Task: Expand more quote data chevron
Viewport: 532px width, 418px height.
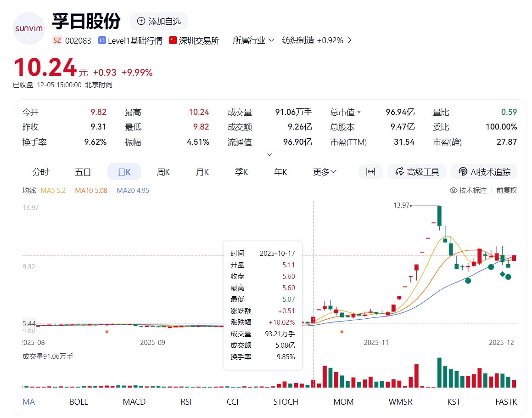Action: pyautogui.click(x=270, y=154)
